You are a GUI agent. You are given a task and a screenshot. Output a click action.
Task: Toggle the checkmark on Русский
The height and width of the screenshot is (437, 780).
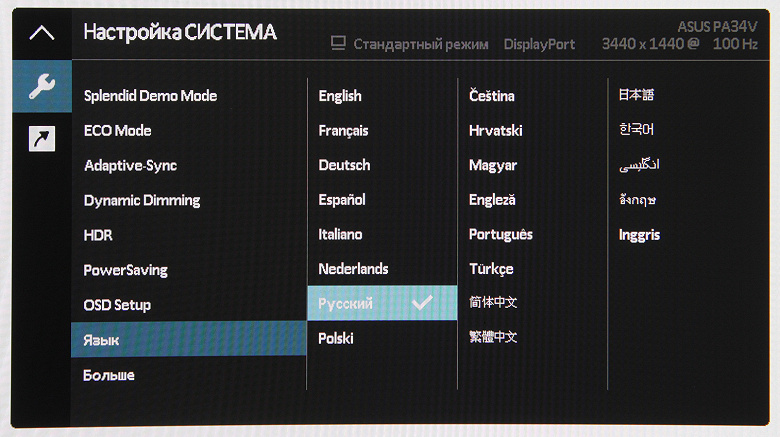click(x=422, y=303)
